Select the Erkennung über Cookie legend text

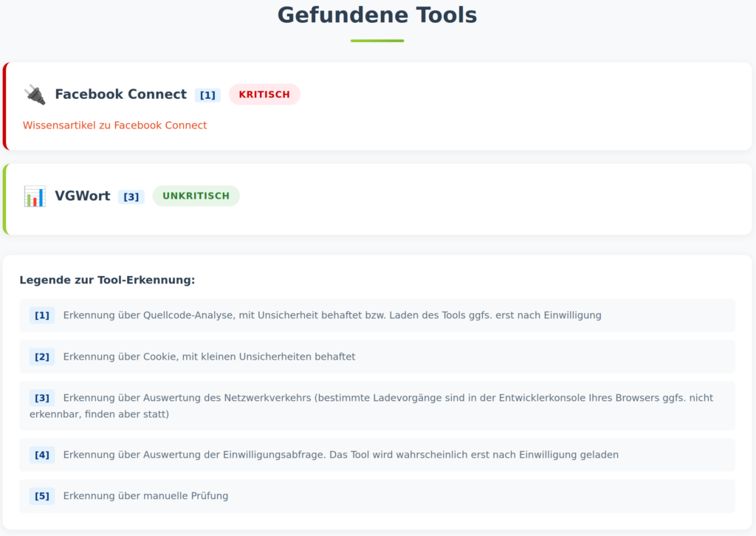(209, 357)
